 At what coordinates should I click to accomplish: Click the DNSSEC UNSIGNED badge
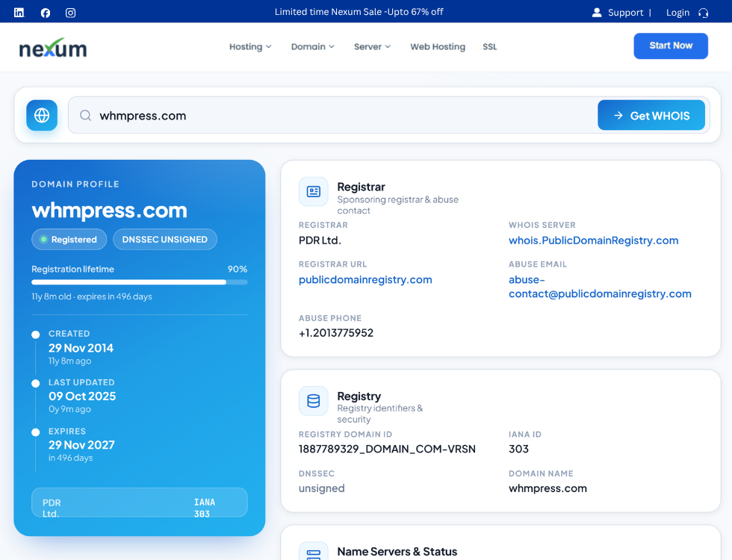(165, 240)
